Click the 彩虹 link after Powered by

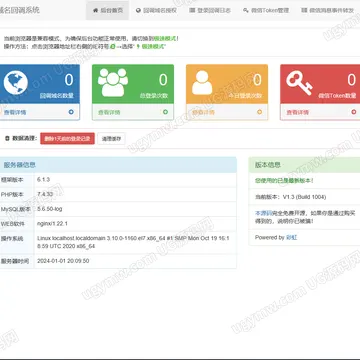click(x=291, y=237)
